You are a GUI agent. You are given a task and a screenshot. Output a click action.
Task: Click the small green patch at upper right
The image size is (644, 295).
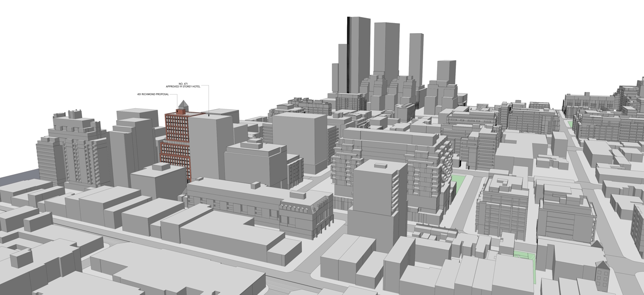click(x=570, y=123)
